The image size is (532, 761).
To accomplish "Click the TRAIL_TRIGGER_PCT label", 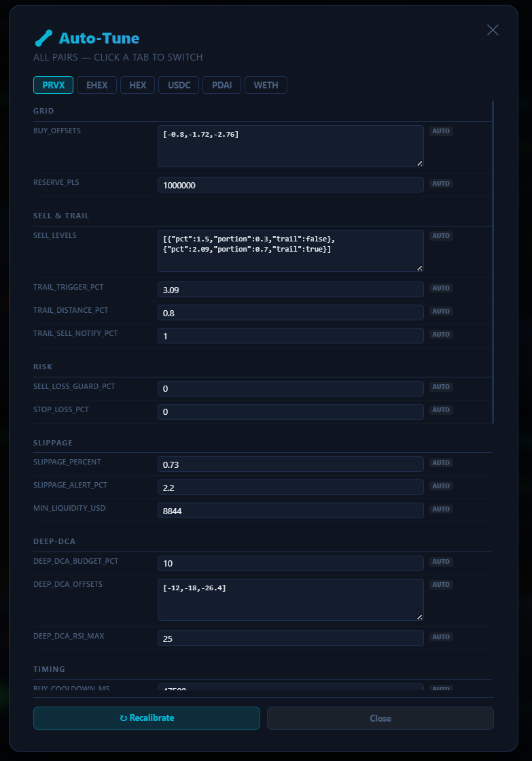I will coord(69,287).
